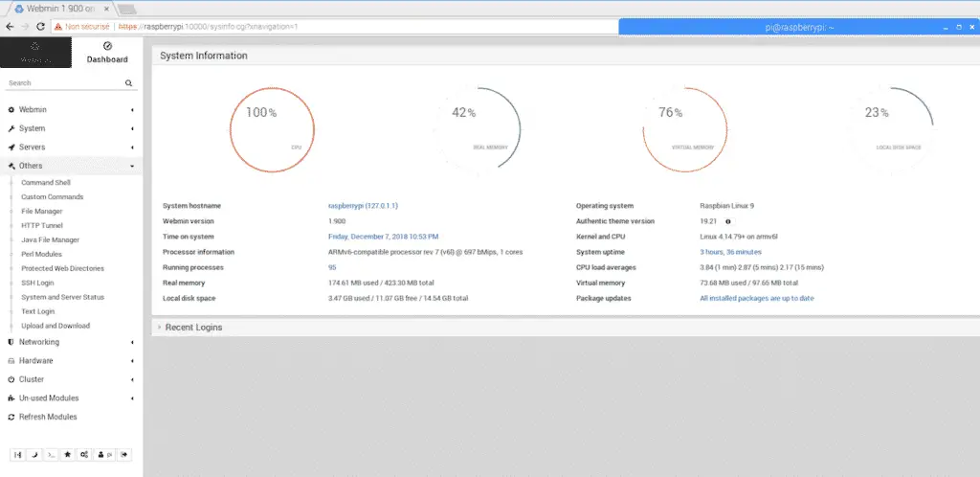980x477 pixels.
Task: Open Protected Web Directories entry
Action: click(x=62, y=269)
